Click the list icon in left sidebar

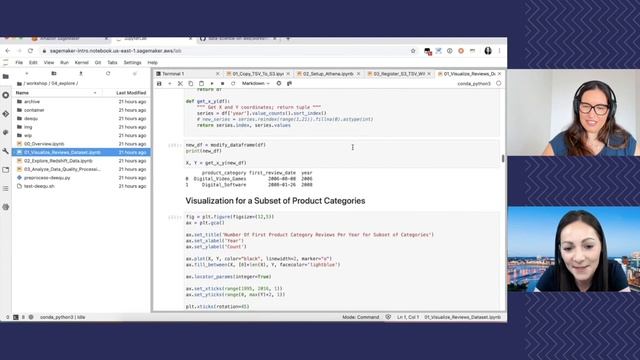(x=5, y=189)
